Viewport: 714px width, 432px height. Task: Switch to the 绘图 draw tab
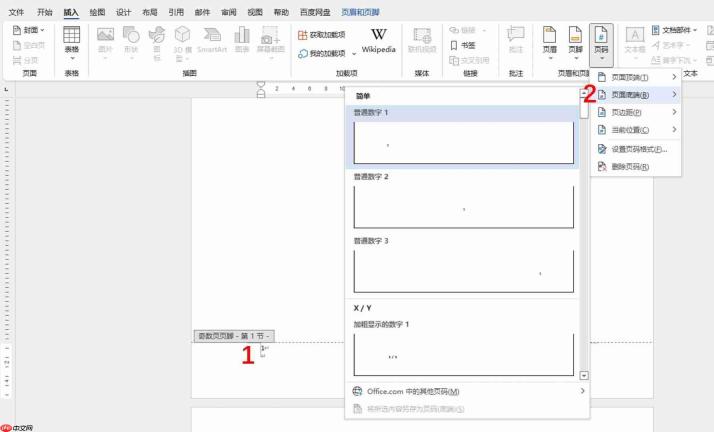click(x=97, y=12)
